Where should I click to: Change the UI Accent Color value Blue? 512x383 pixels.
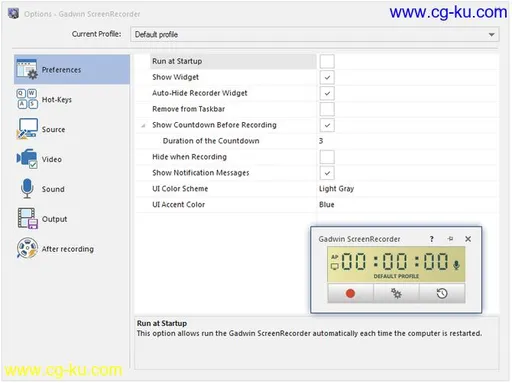click(327, 205)
